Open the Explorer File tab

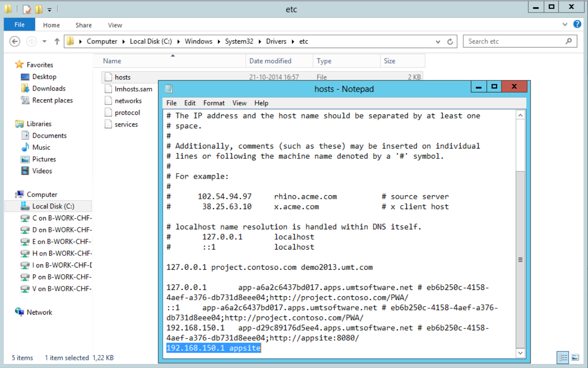20,25
